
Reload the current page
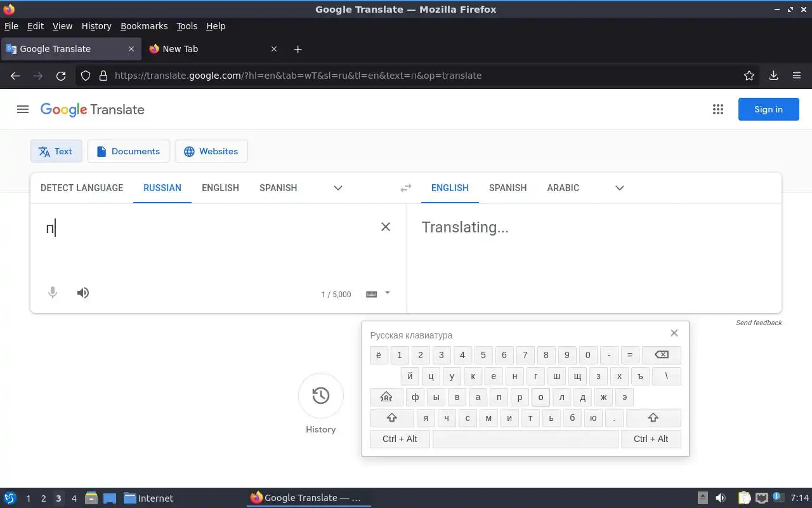pos(61,76)
